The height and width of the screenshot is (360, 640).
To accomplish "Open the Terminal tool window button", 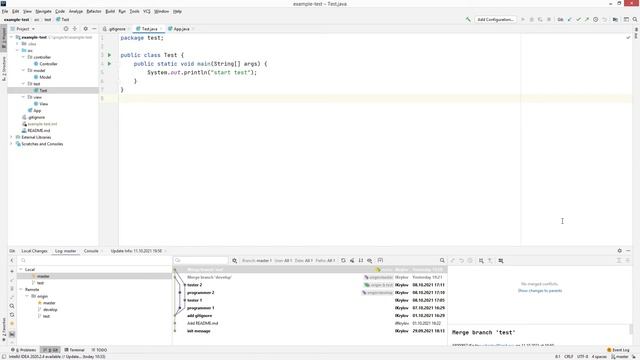I will coord(74,350).
